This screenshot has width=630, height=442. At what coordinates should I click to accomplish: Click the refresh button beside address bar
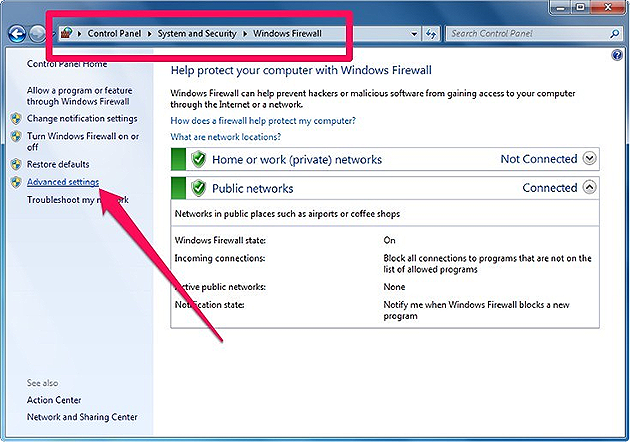432,33
